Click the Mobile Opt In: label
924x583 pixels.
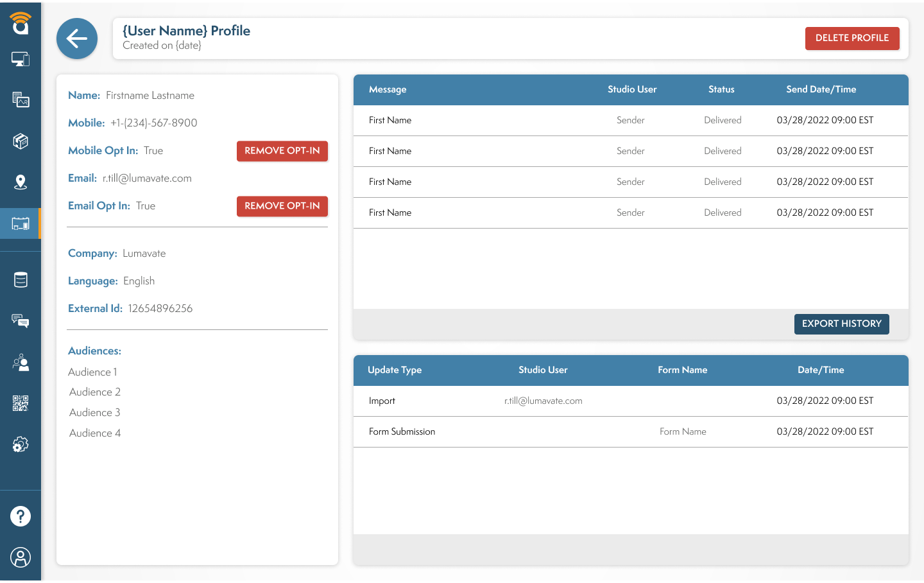coord(103,150)
